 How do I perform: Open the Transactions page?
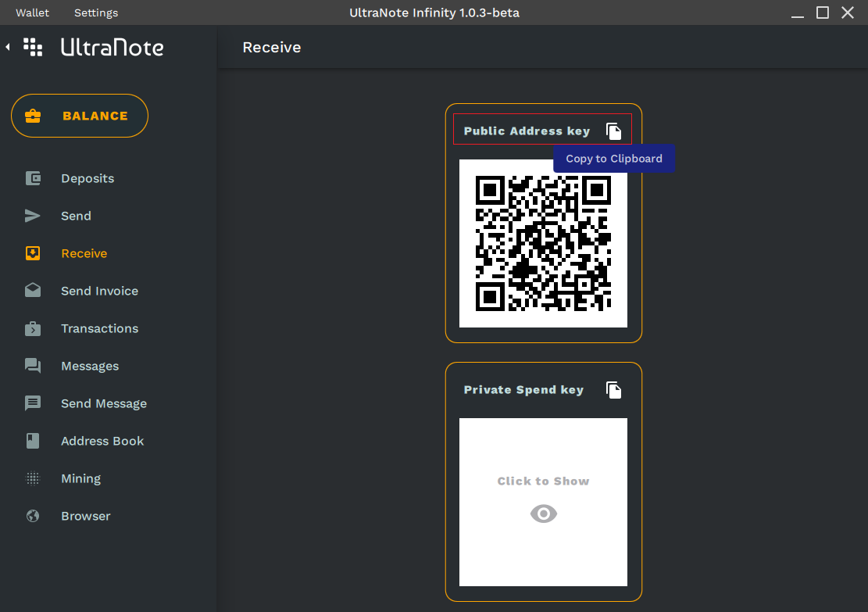100,328
